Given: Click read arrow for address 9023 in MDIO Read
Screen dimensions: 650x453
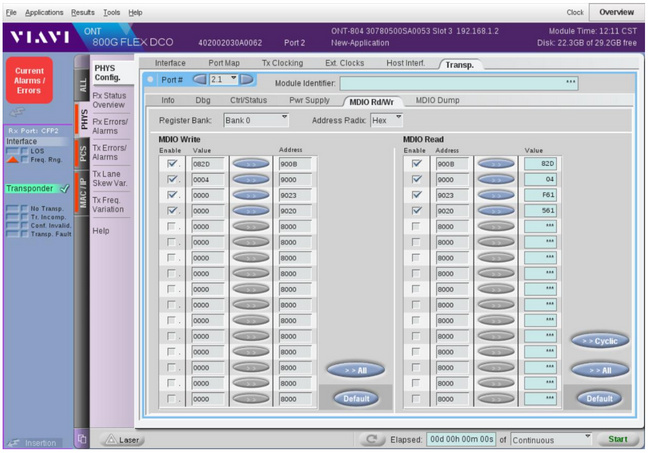Looking at the screenshot, I should tap(495, 197).
